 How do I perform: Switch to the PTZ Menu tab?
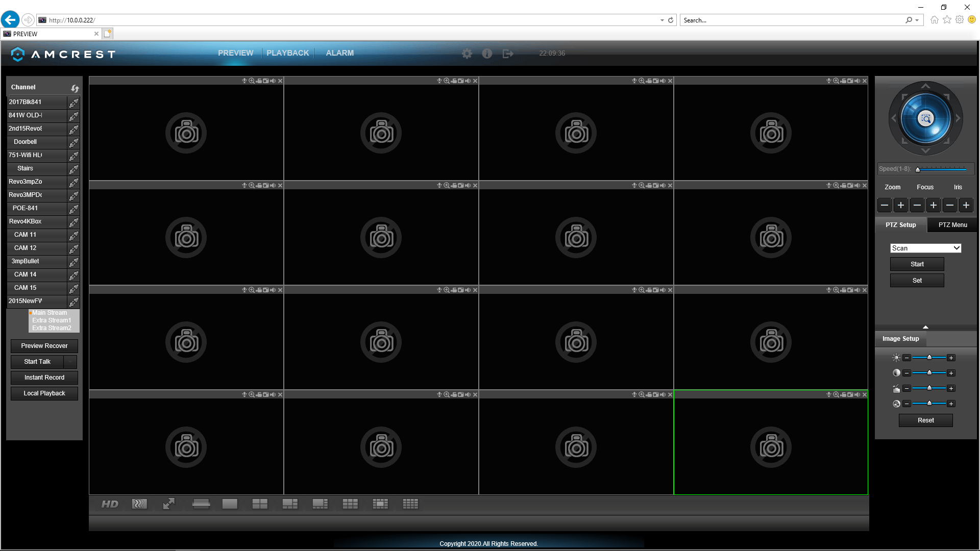coord(952,225)
